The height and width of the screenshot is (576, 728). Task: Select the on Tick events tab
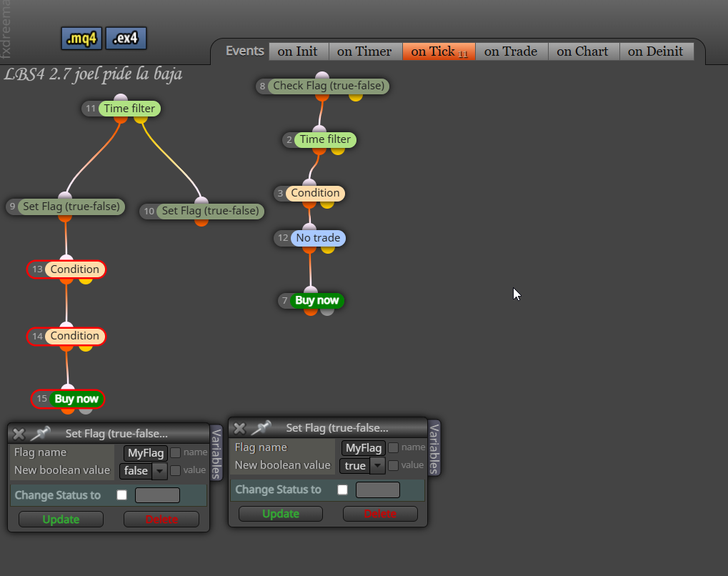pos(439,51)
